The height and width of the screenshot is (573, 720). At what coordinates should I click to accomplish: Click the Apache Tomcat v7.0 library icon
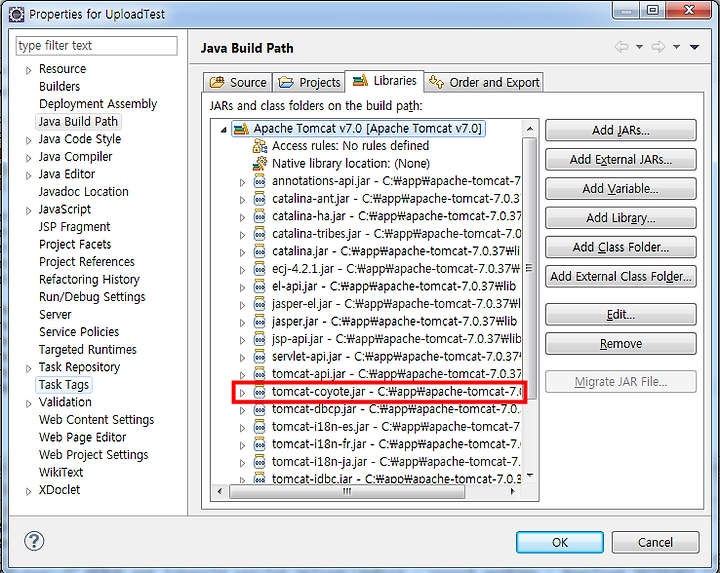[241, 129]
